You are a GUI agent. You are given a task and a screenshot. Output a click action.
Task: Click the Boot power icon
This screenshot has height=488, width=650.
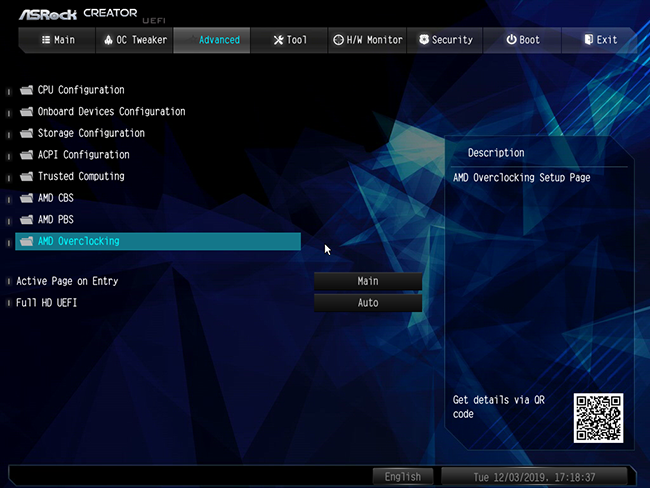pyautogui.click(x=512, y=39)
